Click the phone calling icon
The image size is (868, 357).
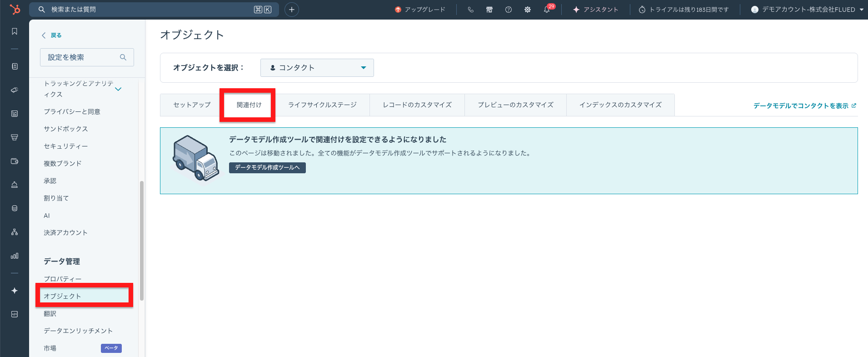click(470, 10)
